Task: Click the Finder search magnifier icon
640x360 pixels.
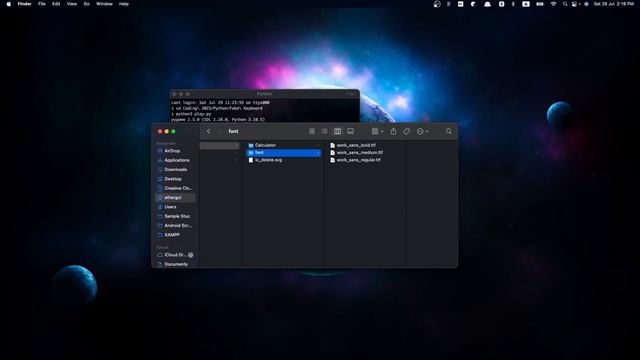Action: pyautogui.click(x=449, y=131)
